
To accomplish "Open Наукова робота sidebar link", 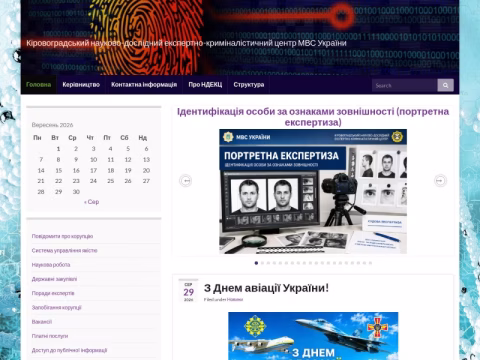I will [x=51, y=265].
